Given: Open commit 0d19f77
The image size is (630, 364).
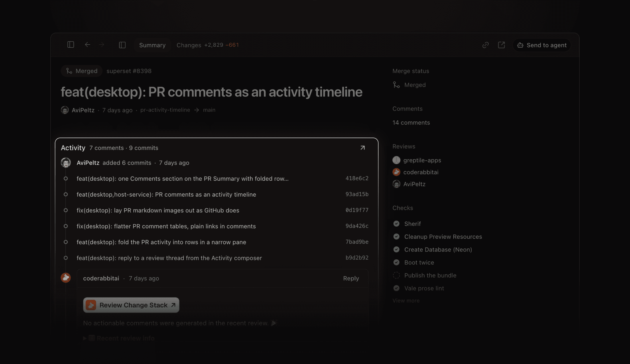Looking at the screenshot, I should pos(357,210).
